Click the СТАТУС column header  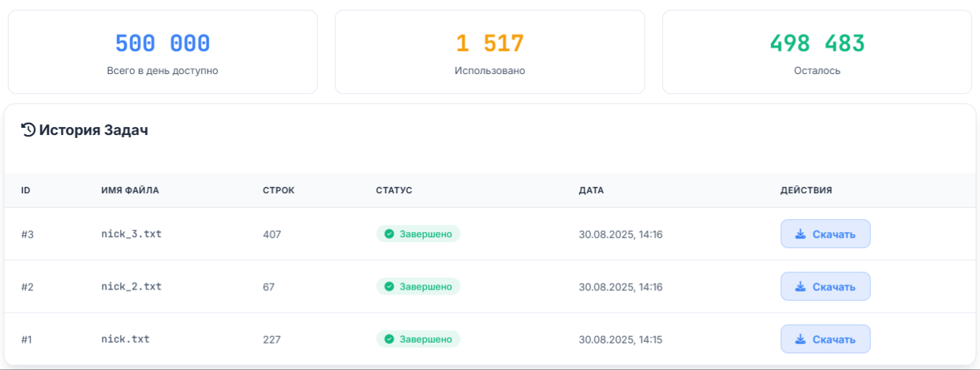point(394,190)
